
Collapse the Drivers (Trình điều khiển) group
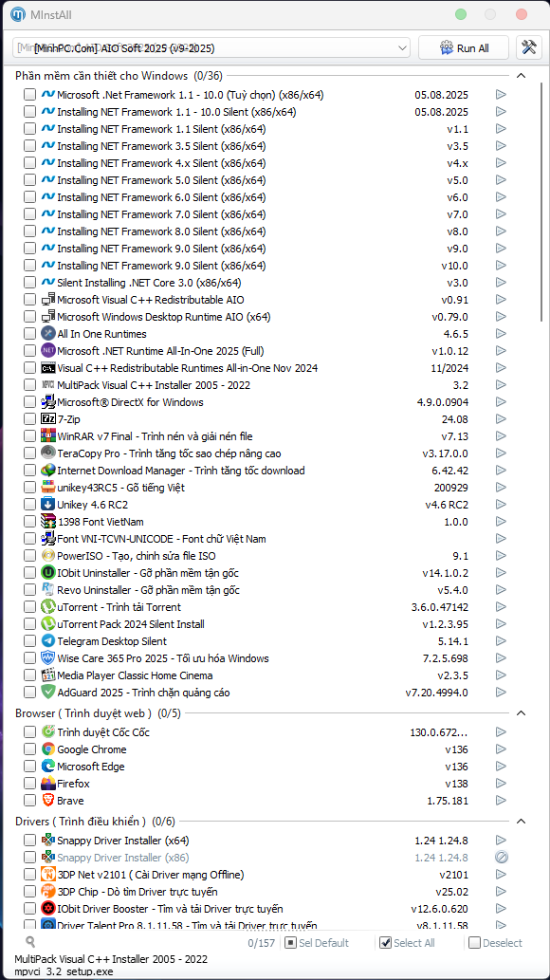click(522, 822)
